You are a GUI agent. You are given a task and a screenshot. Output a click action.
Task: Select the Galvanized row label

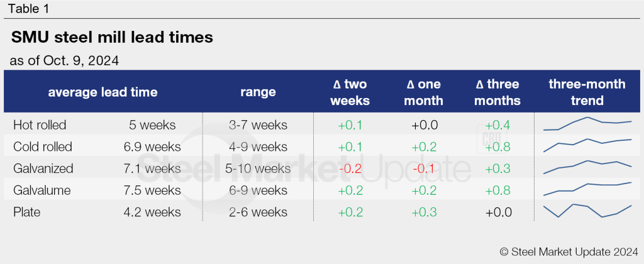[x=43, y=168]
